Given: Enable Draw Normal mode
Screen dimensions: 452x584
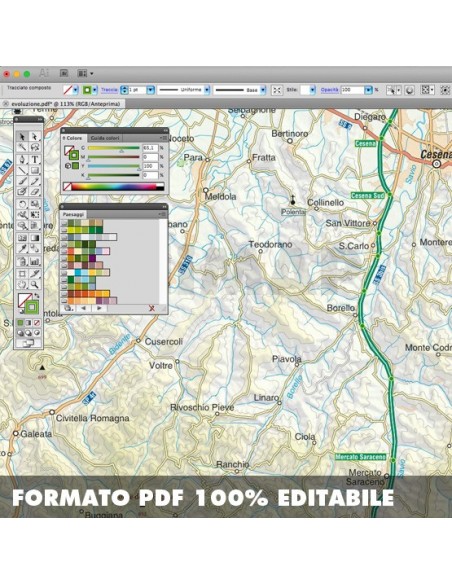Looking at the screenshot, I should click(x=21, y=333).
